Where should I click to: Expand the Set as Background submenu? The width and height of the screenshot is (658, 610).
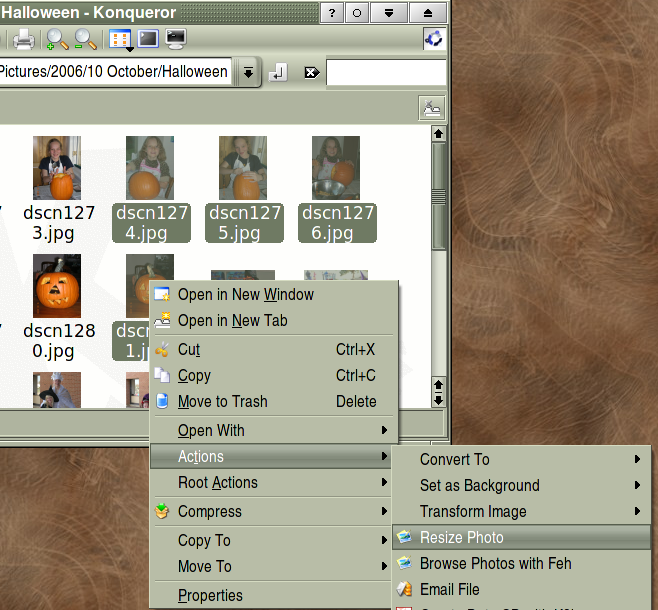637,485
